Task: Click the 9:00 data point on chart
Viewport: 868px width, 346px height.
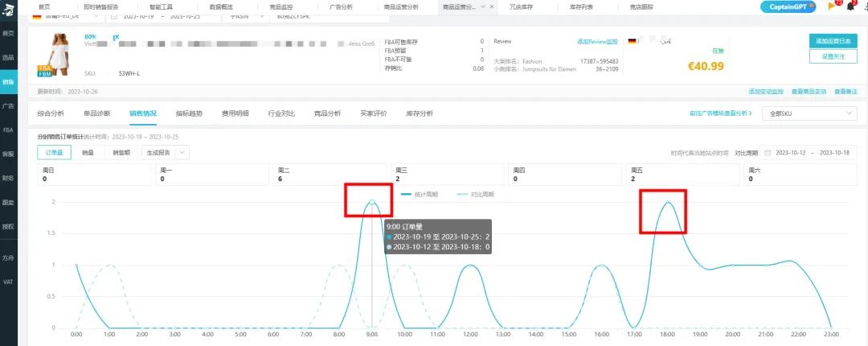Action: tap(371, 202)
